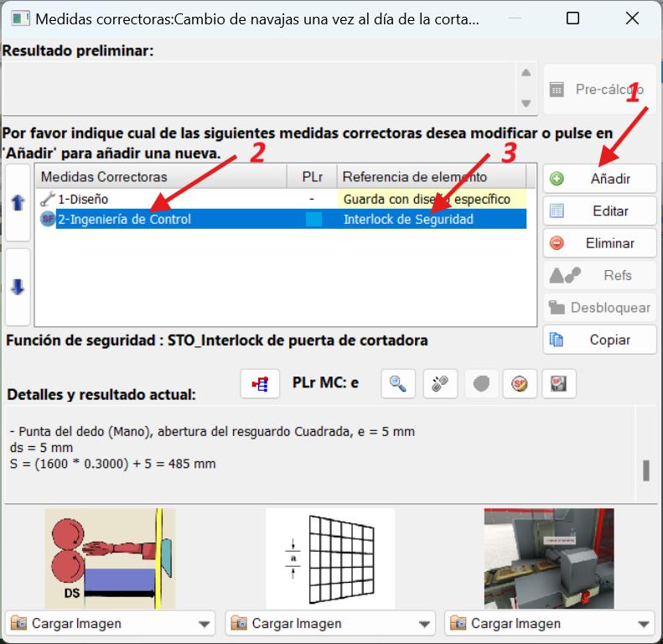The height and width of the screenshot is (644, 663).
Task: Click the Guarda con diseño específico cell
Action: (432, 199)
